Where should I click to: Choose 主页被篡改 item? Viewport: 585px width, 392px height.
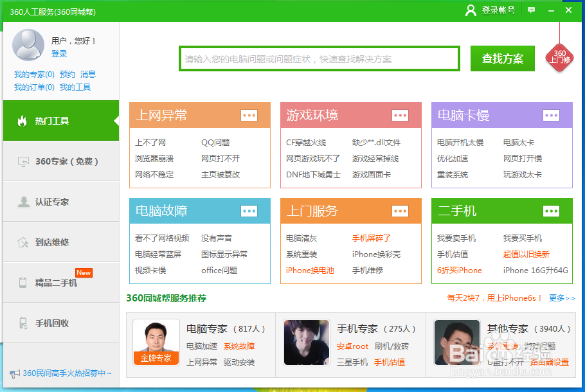[221, 175]
